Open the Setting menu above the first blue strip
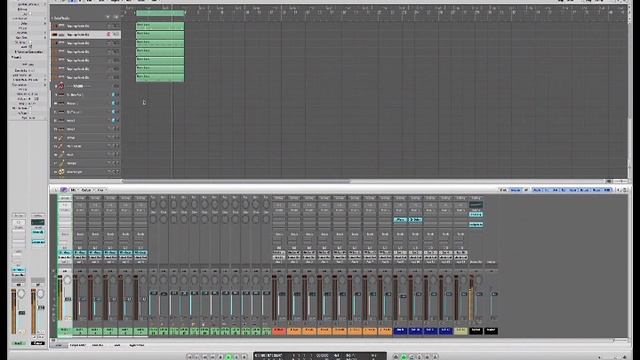 click(x=400, y=198)
